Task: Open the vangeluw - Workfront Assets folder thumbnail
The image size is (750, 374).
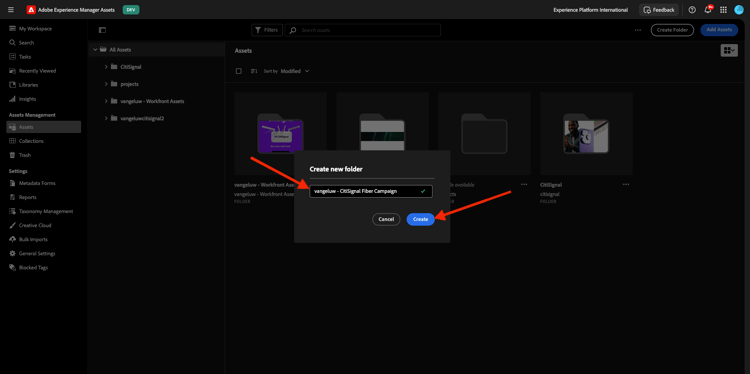Action: point(280,133)
